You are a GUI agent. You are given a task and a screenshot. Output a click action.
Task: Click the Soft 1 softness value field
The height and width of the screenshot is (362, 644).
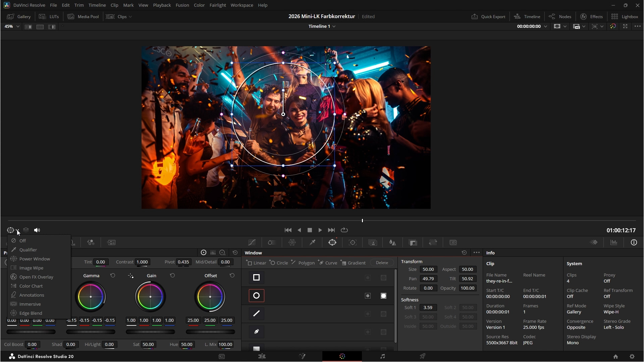point(428,307)
